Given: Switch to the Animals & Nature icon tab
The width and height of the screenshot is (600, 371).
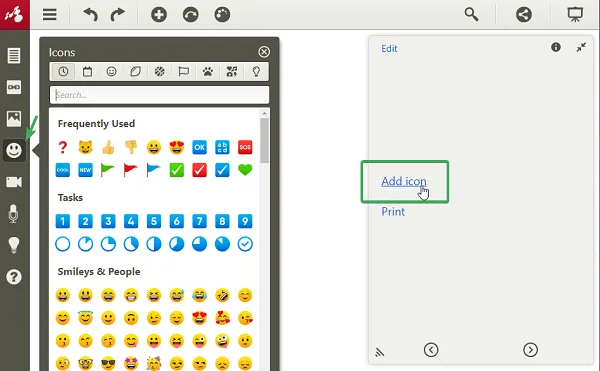Looking at the screenshot, I should click(208, 72).
